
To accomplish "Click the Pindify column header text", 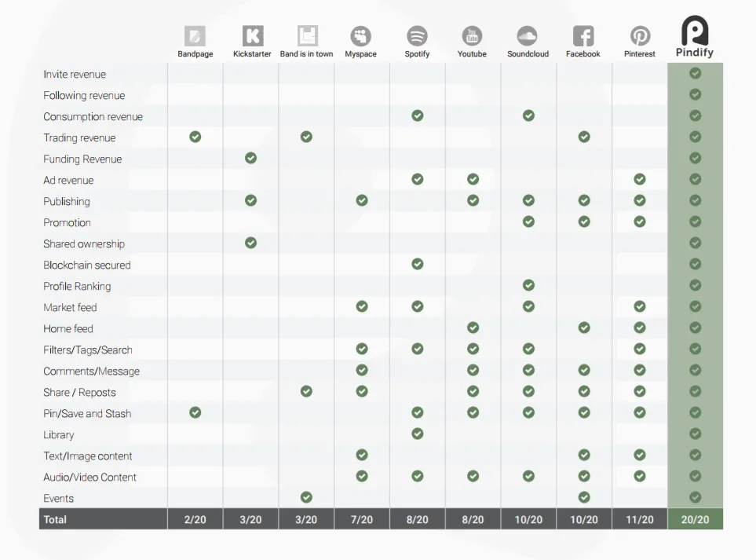I will pos(695,53).
